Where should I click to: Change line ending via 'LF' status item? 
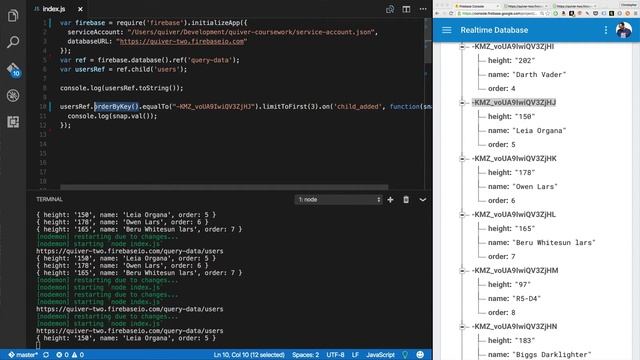point(355,355)
